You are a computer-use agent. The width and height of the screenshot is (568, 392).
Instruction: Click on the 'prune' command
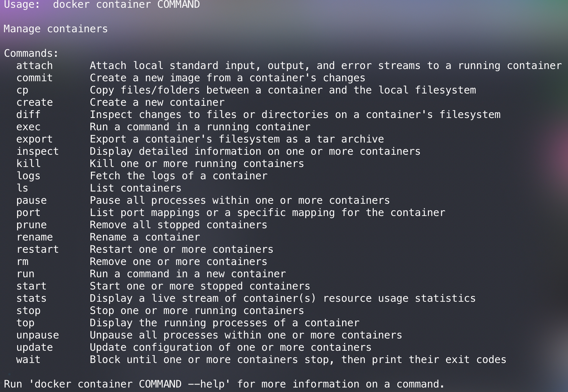[32, 225]
